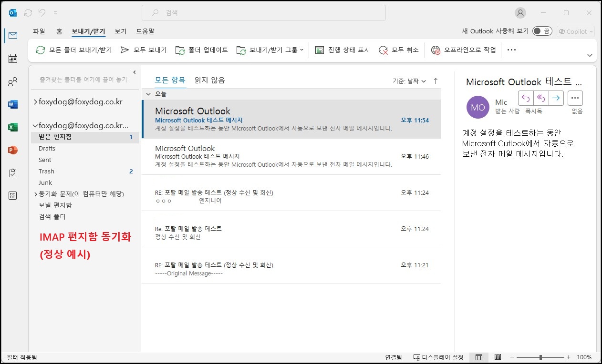Open the Junk folder
The image size is (602, 364).
(x=45, y=183)
